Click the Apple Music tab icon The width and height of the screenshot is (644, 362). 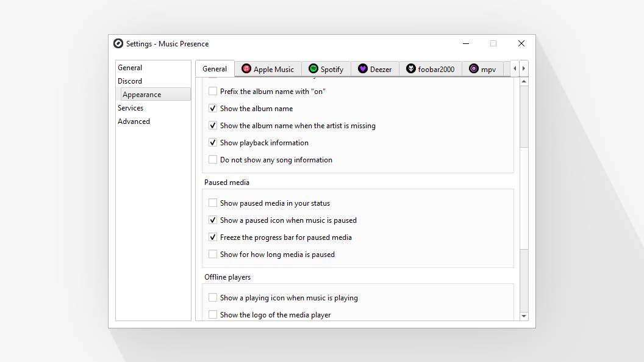pyautogui.click(x=246, y=69)
